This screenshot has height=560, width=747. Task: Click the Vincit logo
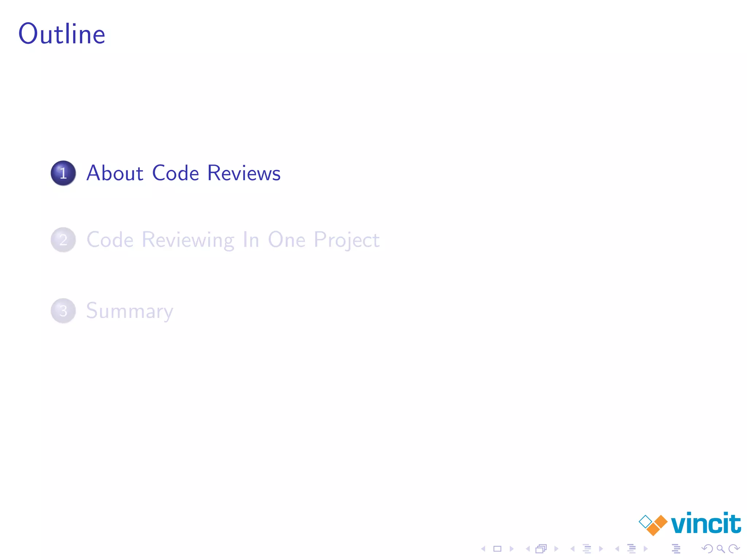pyautogui.click(x=690, y=524)
